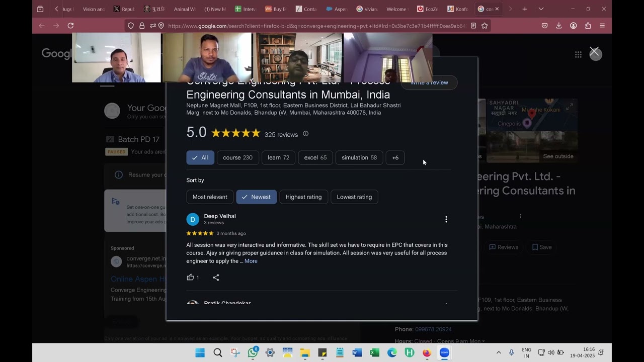The image size is (644, 362).
Task: Open the Pocket save icon
Action: click(544, 26)
